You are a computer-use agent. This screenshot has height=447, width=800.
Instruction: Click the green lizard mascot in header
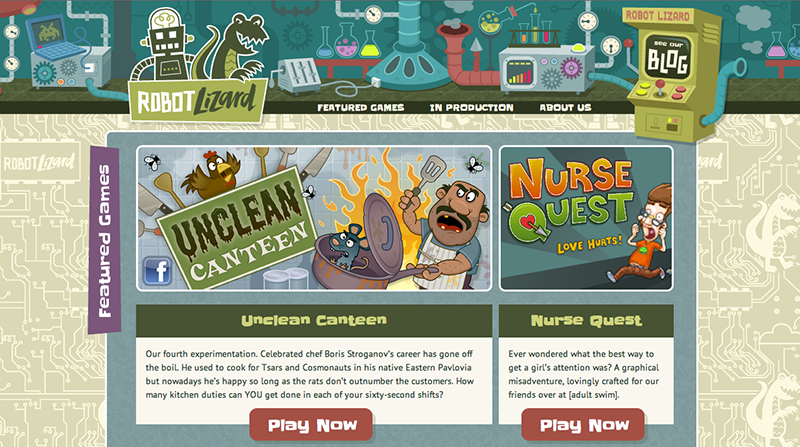[240, 48]
